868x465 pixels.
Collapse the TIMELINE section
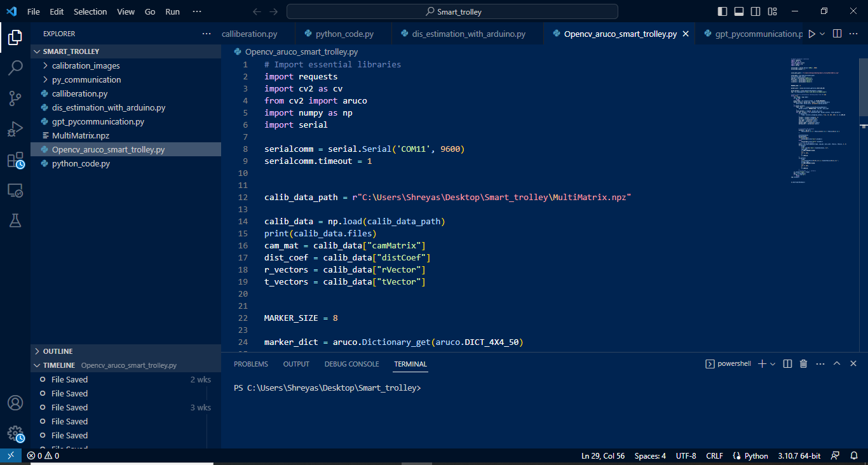click(126, 365)
